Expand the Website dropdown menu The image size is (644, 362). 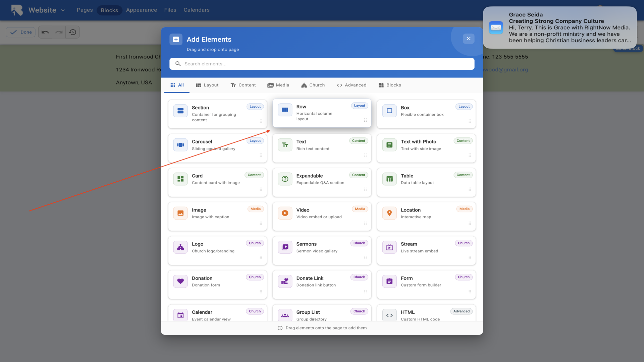pyautogui.click(x=63, y=10)
